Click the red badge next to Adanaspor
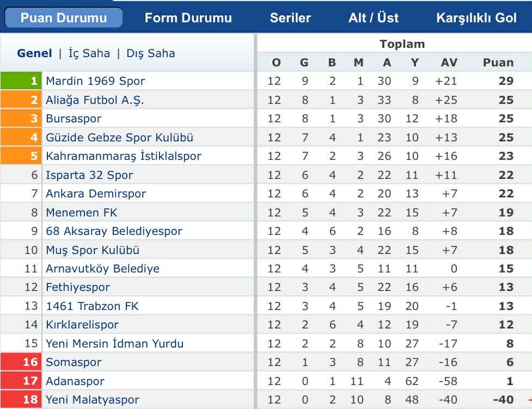The width and height of the screenshot is (532, 409). tap(21, 381)
